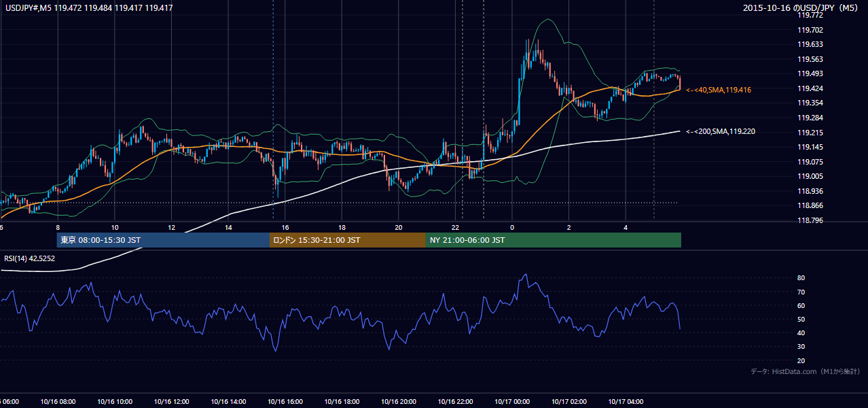Click the RSI scale level 30

801,346
